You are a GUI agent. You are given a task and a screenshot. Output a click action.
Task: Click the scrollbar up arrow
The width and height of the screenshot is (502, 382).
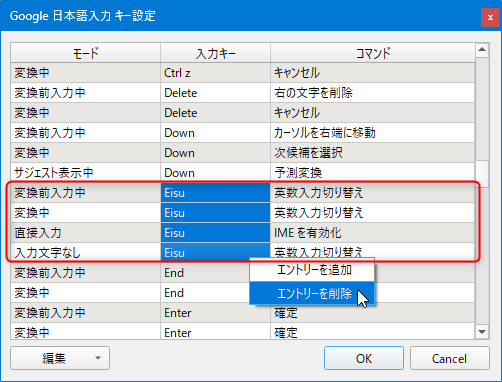point(482,50)
